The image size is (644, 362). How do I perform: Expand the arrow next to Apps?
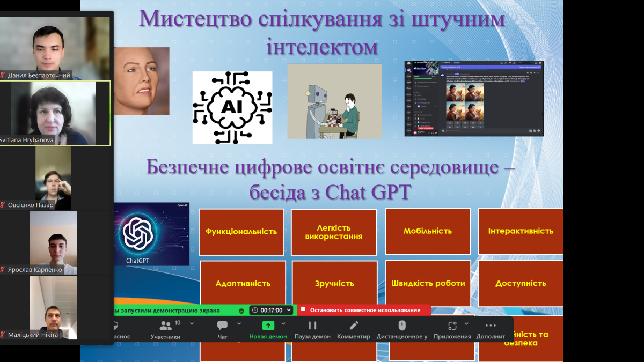tap(466, 324)
